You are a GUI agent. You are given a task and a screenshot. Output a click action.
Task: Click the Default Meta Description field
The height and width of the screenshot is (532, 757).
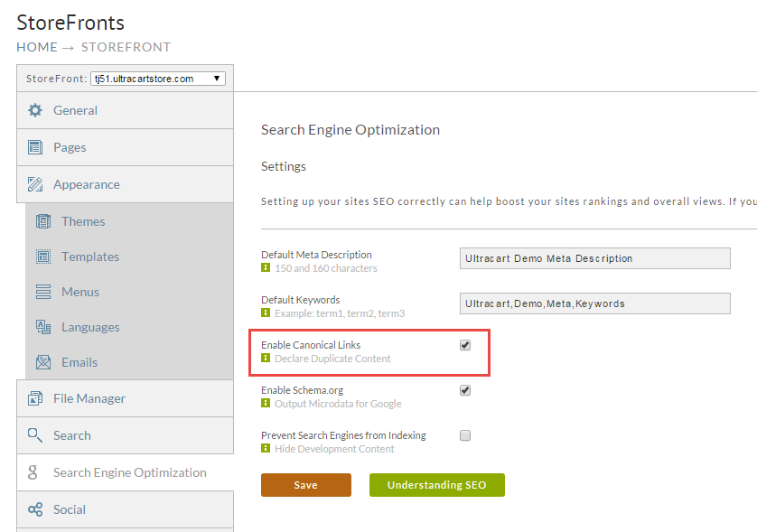594,258
